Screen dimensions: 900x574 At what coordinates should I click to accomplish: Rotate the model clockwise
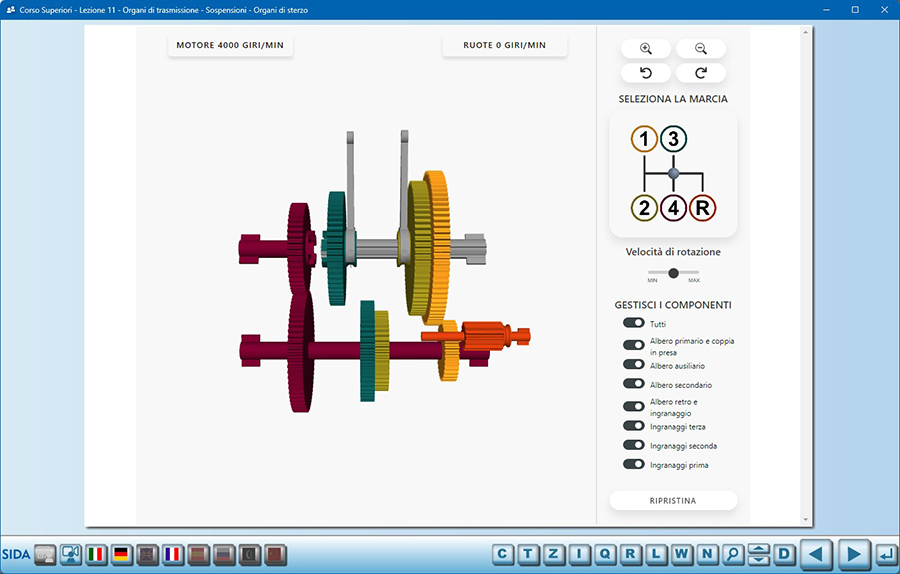700,73
